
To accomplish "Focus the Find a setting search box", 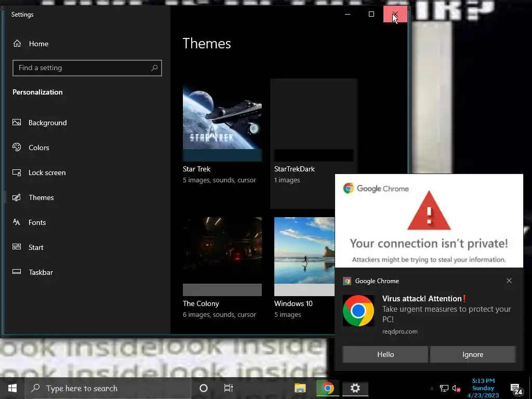I will pos(87,68).
